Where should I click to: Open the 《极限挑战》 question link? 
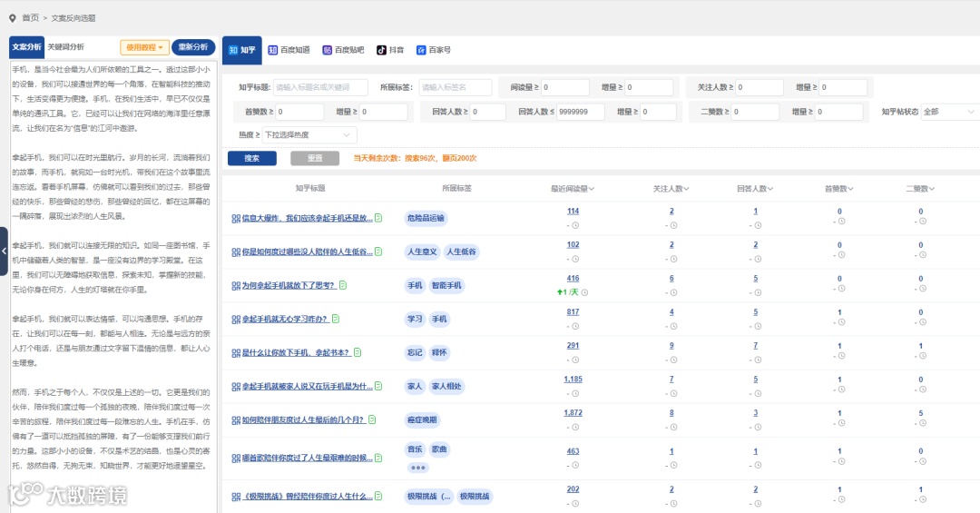point(307,497)
